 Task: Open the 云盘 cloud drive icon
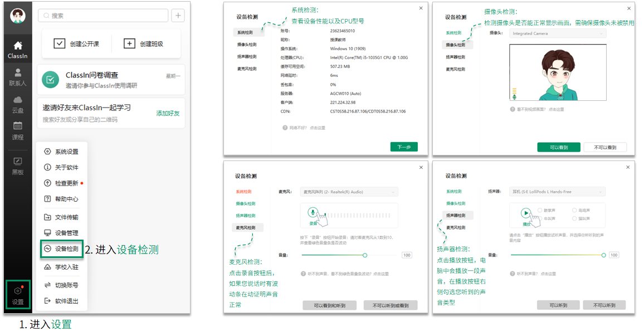coord(18,100)
